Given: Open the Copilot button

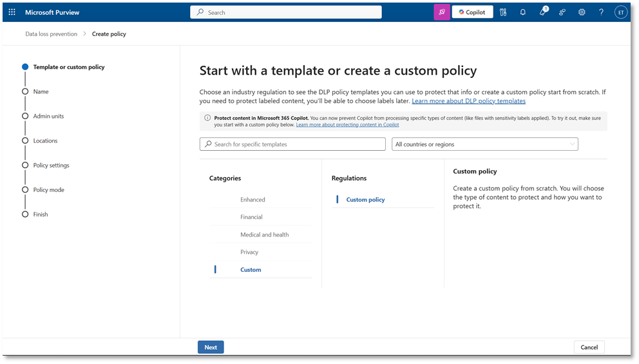Looking at the screenshot, I should [x=472, y=12].
